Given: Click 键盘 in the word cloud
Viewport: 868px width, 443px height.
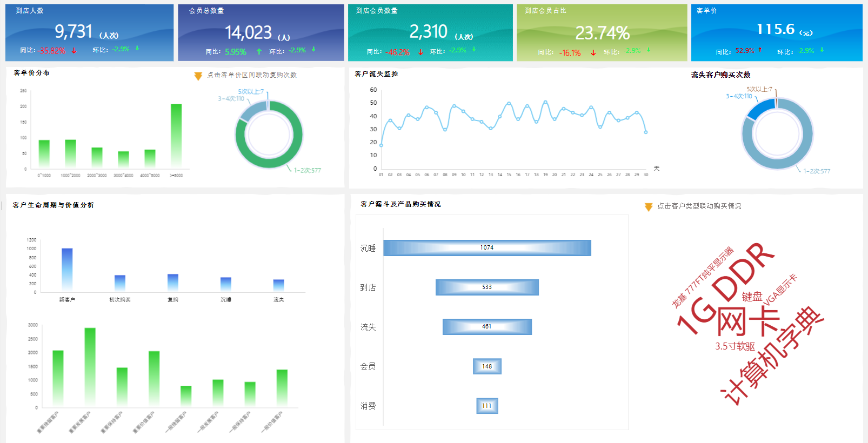Looking at the screenshot, I should 752,297.
